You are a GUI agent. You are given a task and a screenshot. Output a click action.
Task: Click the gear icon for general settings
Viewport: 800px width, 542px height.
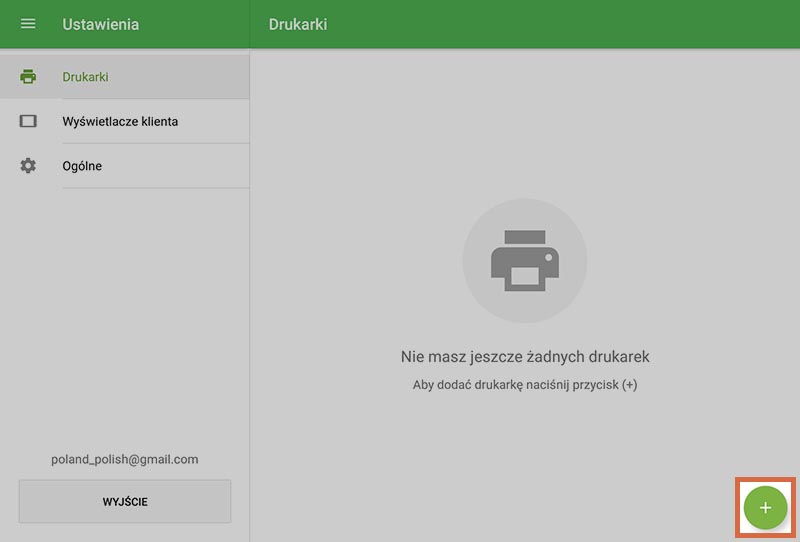point(28,166)
